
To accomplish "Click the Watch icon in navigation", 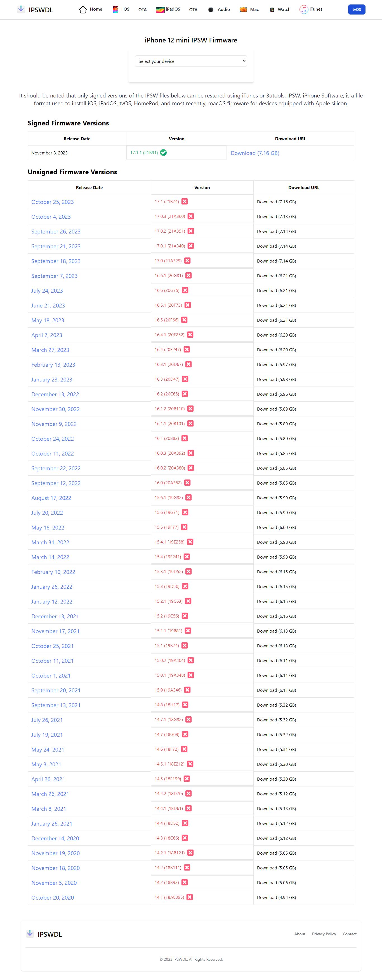I will (x=272, y=9).
